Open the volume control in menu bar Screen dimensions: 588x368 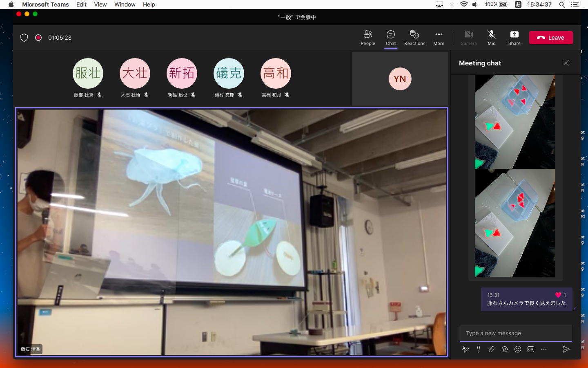(475, 4)
